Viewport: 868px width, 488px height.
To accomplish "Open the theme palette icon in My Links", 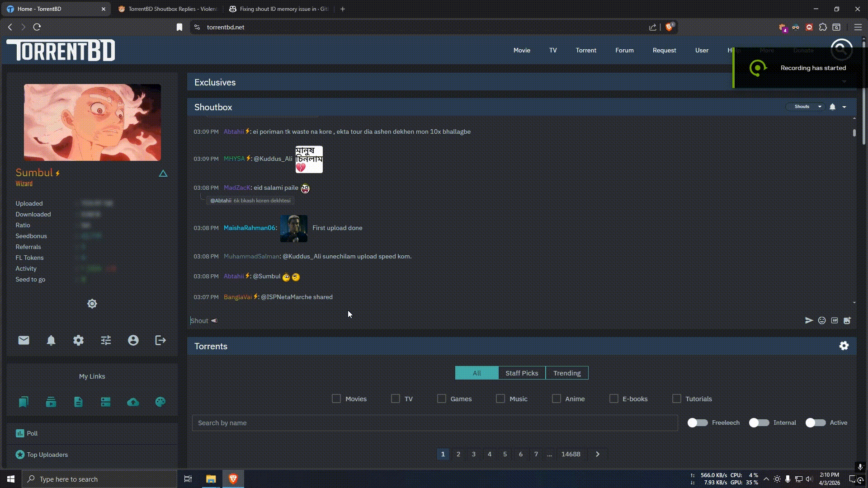I will pos(160,402).
